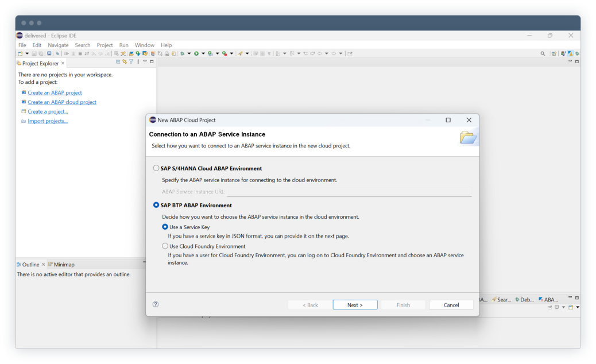The image size is (596, 364).
Task: Click the Import projects... link
Action: [48, 121]
